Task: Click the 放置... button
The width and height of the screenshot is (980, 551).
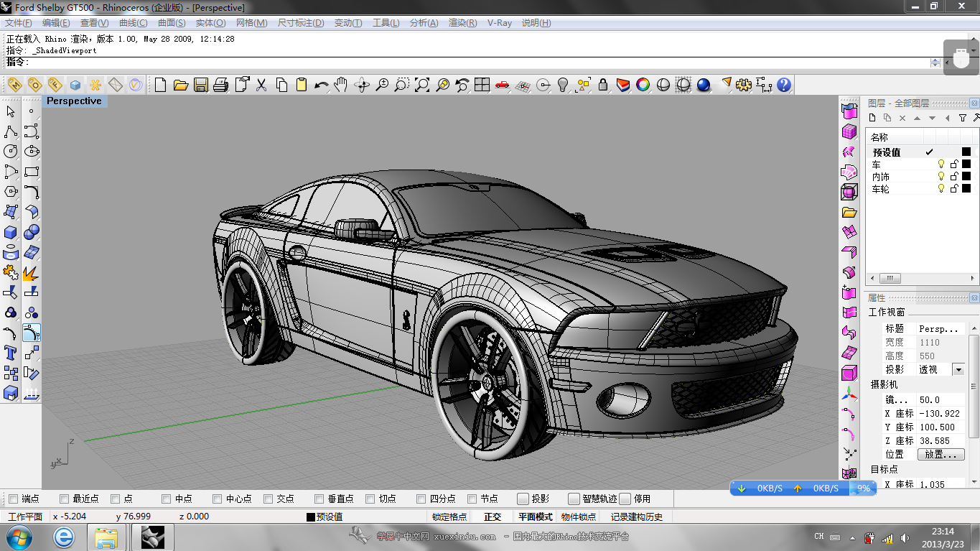Action: [x=941, y=455]
